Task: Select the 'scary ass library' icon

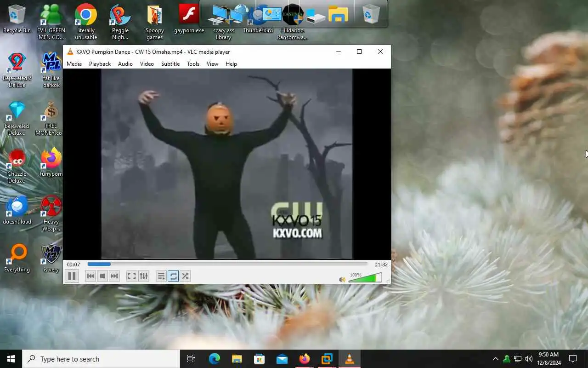Action: coord(223,22)
